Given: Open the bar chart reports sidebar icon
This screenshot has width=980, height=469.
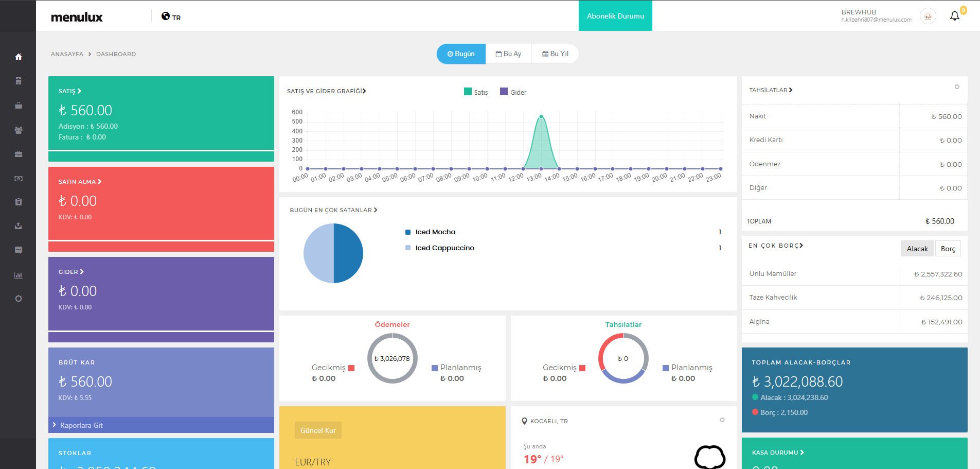Looking at the screenshot, I should tap(19, 275).
